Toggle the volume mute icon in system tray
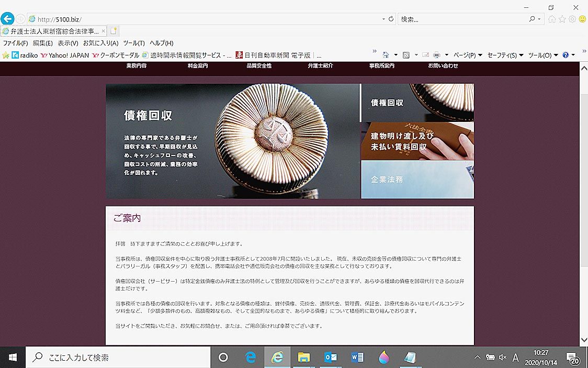588x368 pixels. tap(503, 358)
